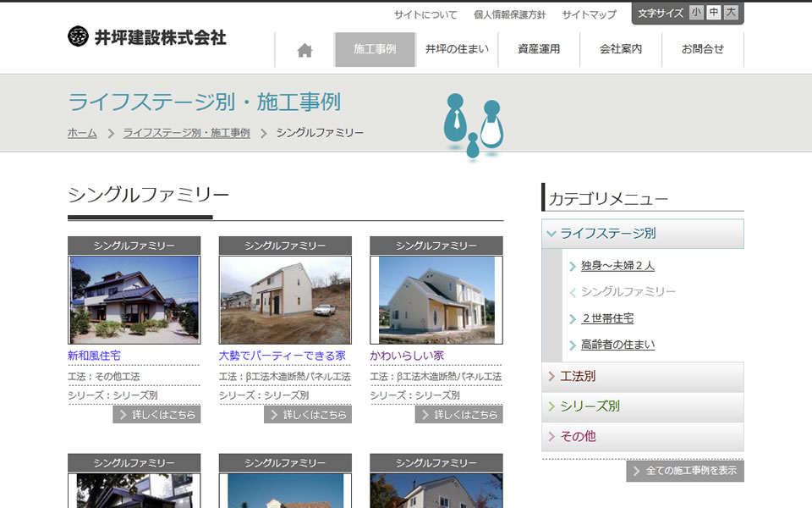This screenshot has width=812, height=508.
Task: Collapse the ライフステージ別 category menu
Action: pyautogui.click(x=643, y=234)
